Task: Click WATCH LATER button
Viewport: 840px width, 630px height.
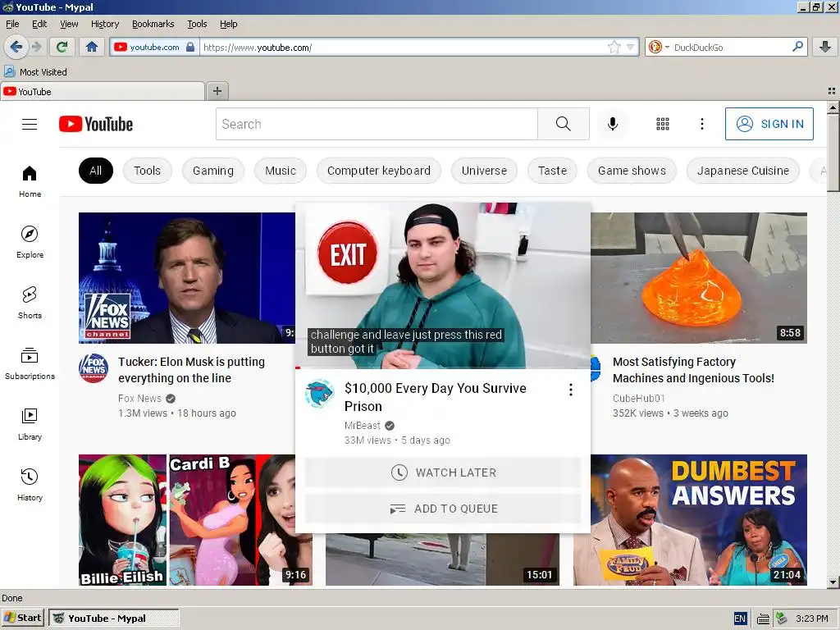Action: click(443, 472)
